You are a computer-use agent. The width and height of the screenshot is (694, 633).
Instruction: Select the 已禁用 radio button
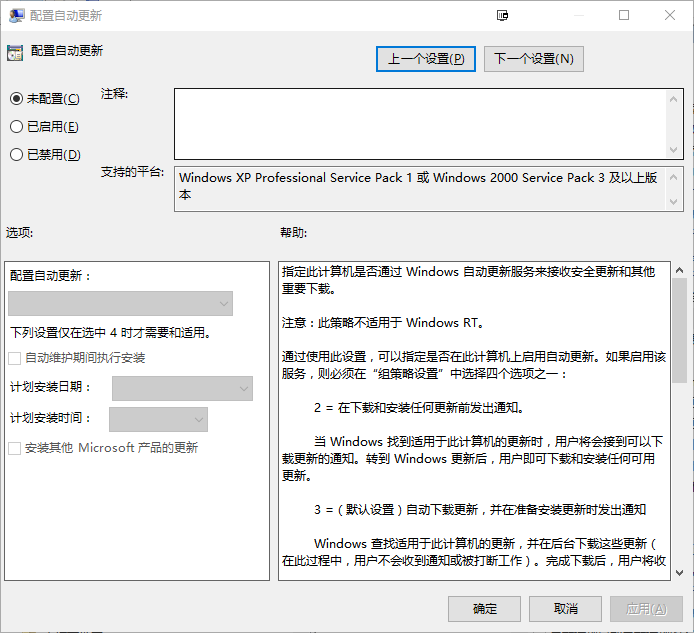(x=16, y=155)
